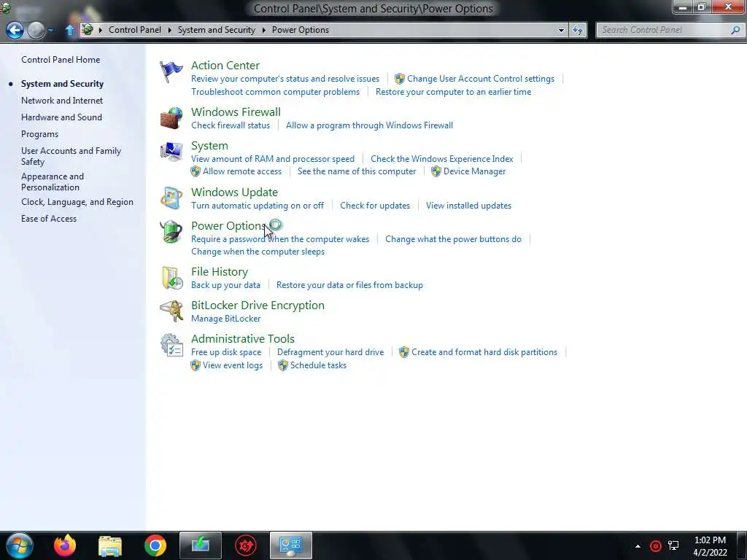
Task: Click Check firewall status
Action: pos(231,125)
